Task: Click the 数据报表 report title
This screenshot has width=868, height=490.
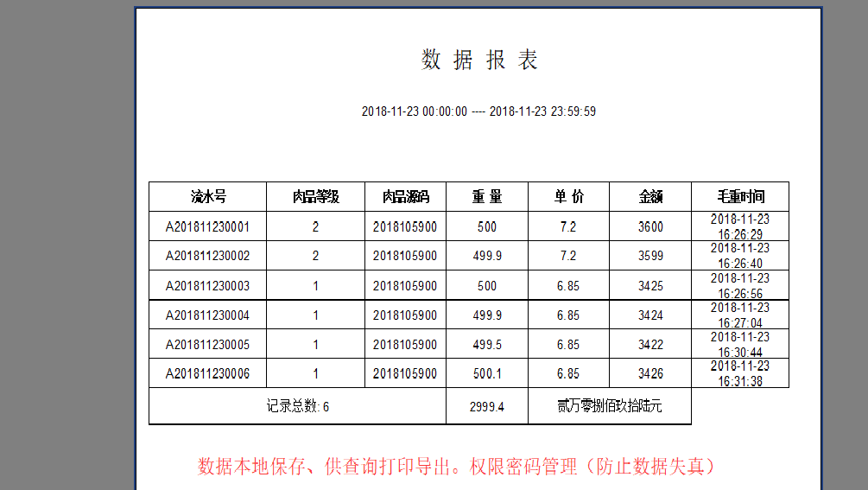Action: pyautogui.click(x=479, y=60)
